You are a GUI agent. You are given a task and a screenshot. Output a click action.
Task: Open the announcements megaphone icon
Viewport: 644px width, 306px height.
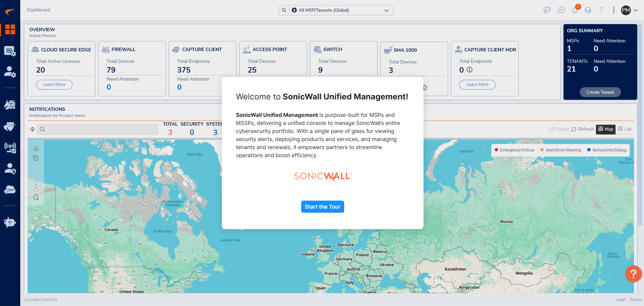click(547, 10)
